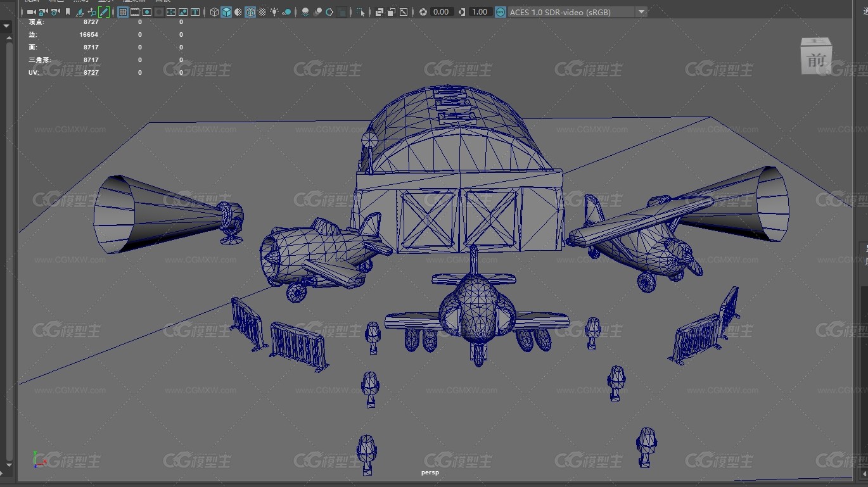Click the Image Plane icon
The height and width of the screenshot is (487, 868).
tap(80, 12)
